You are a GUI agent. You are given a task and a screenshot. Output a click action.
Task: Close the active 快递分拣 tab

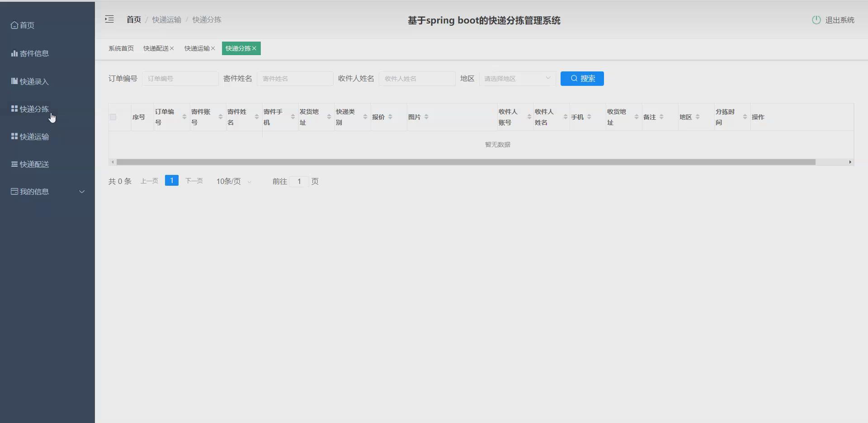(x=254, y=48)
